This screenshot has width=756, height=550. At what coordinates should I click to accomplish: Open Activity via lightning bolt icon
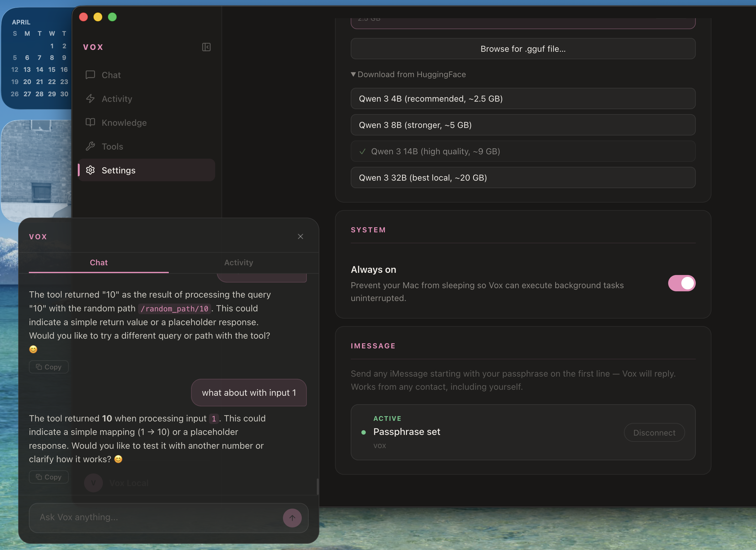90,98
